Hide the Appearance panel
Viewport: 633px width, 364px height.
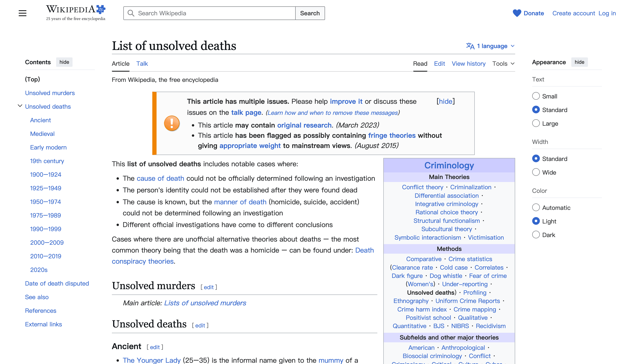[579, 62]
